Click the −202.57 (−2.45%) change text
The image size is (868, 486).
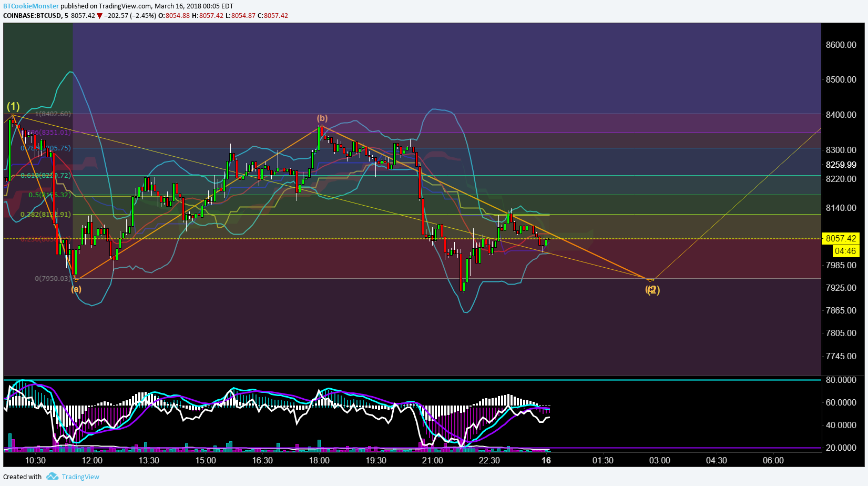click(130, 16)
